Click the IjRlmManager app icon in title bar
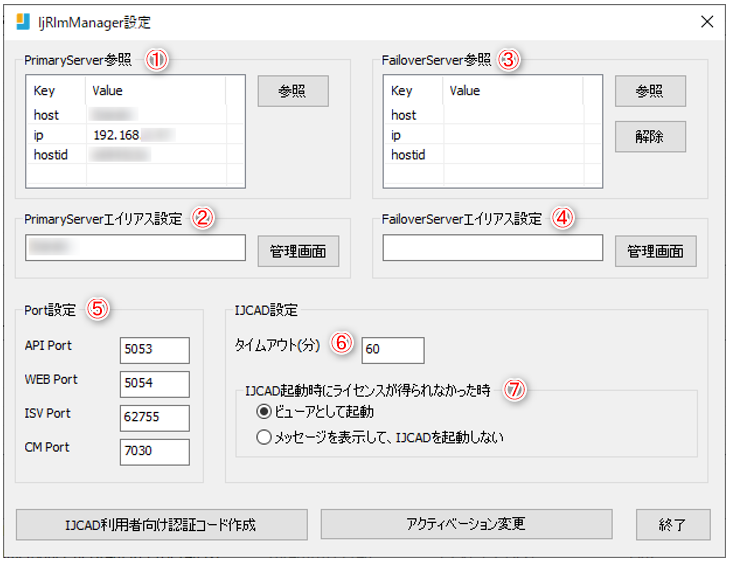Image resolution: width=734 pixels, height=566 pixels. 22,22
